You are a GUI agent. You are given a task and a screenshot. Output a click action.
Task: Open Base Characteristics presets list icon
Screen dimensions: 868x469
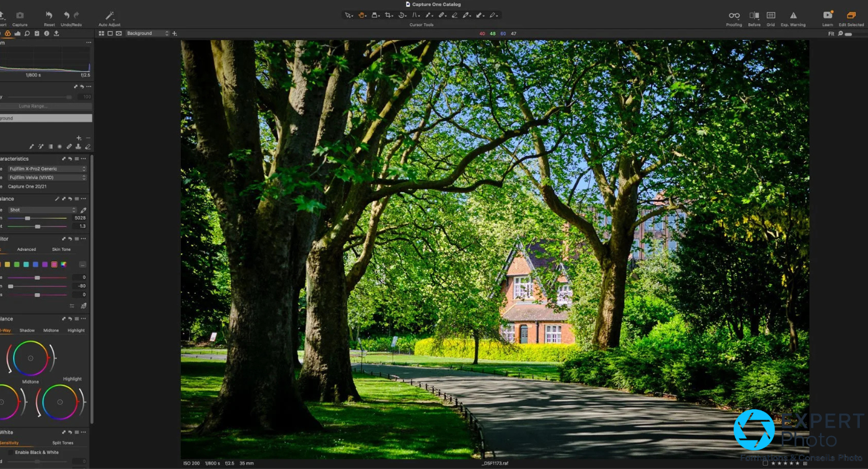(x=77, y=159)
